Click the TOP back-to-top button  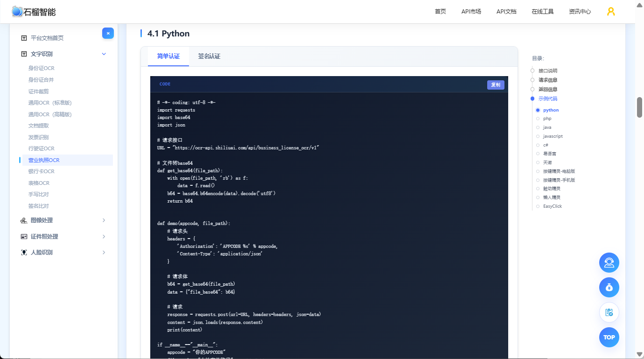coord(609,337)
